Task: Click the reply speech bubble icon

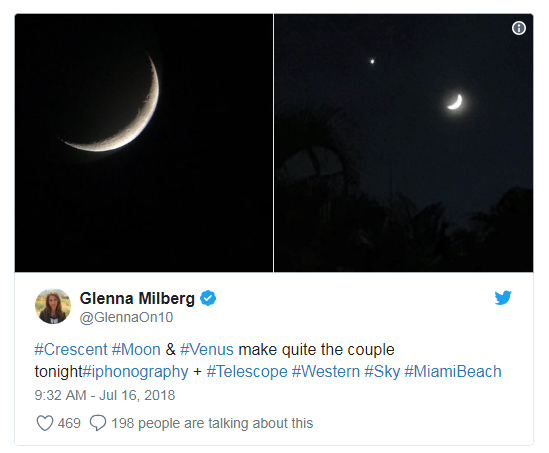Action: pyautogui.click(x=98, y=423)
